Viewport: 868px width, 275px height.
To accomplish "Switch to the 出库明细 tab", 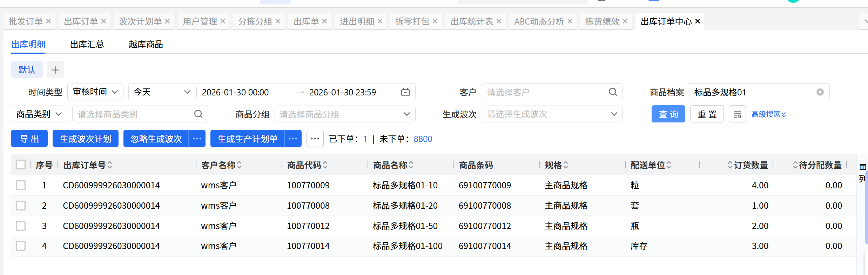I will [28, 44].
